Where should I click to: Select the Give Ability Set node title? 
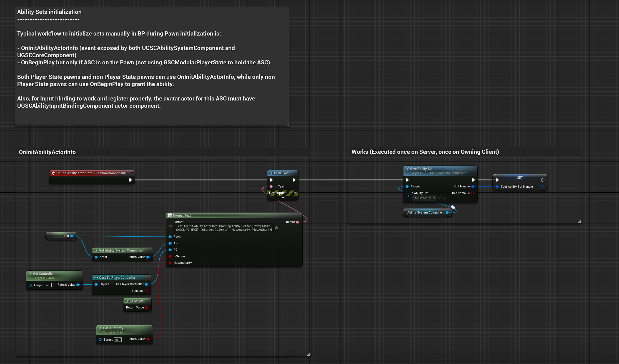pyautogui.click(x=421, y=169)
